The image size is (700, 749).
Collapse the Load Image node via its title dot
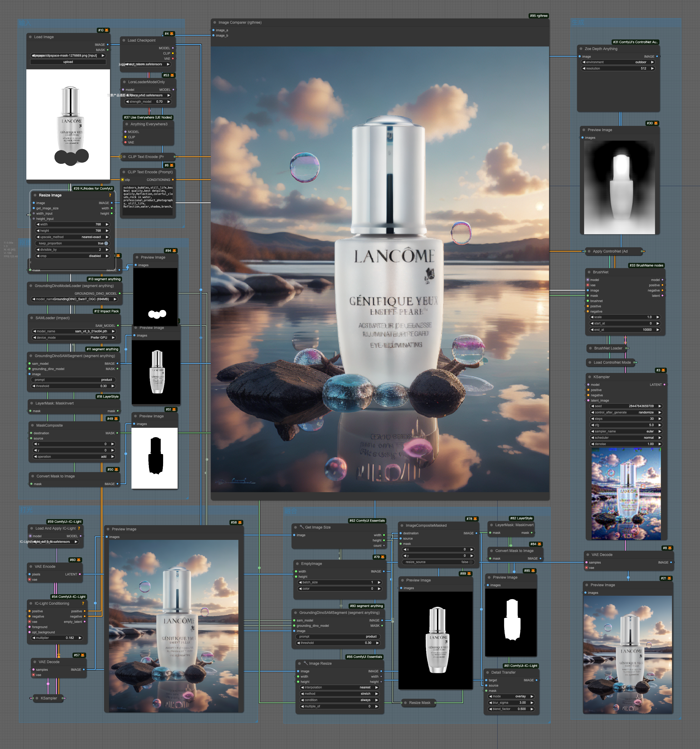[x=30, y=37]
